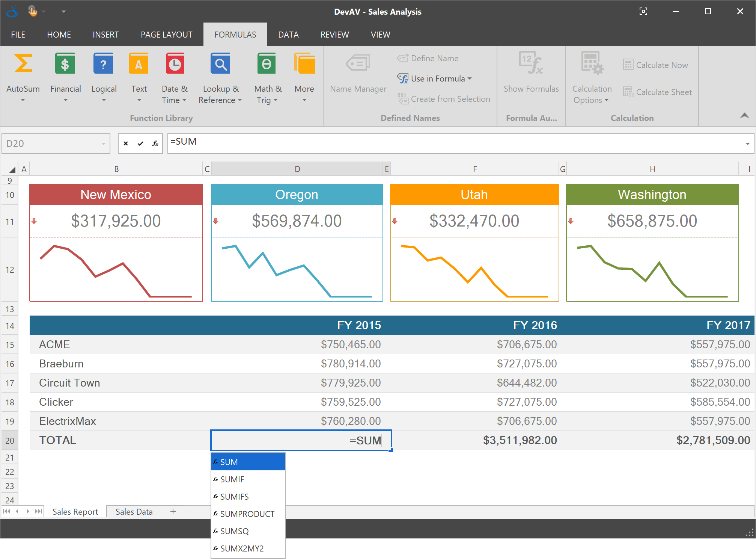
Task: Click the Text functions icon
Action: point(139,64)
